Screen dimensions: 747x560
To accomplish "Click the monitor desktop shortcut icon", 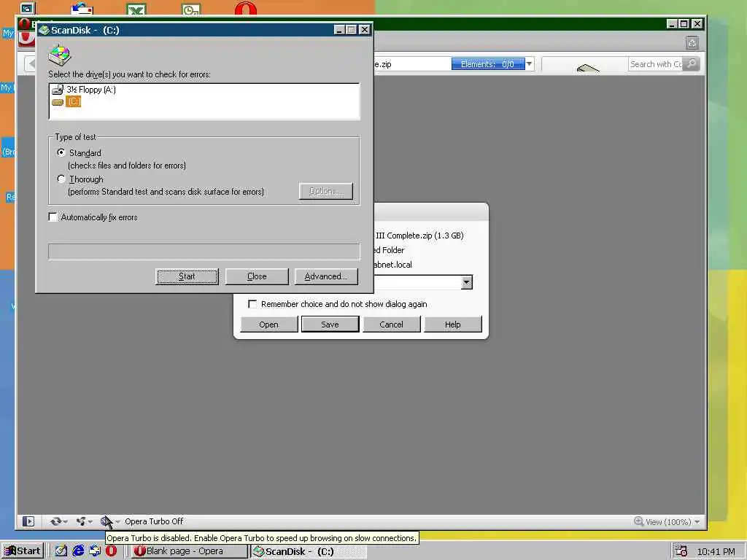I will pyautogui.click(x=28, y=8).
